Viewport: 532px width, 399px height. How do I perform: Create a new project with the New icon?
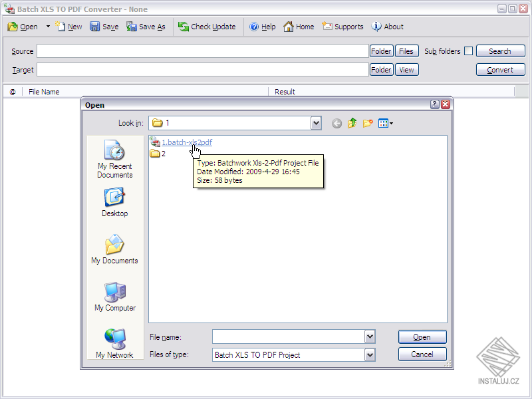pyautogui.click(x=68, y=27)
